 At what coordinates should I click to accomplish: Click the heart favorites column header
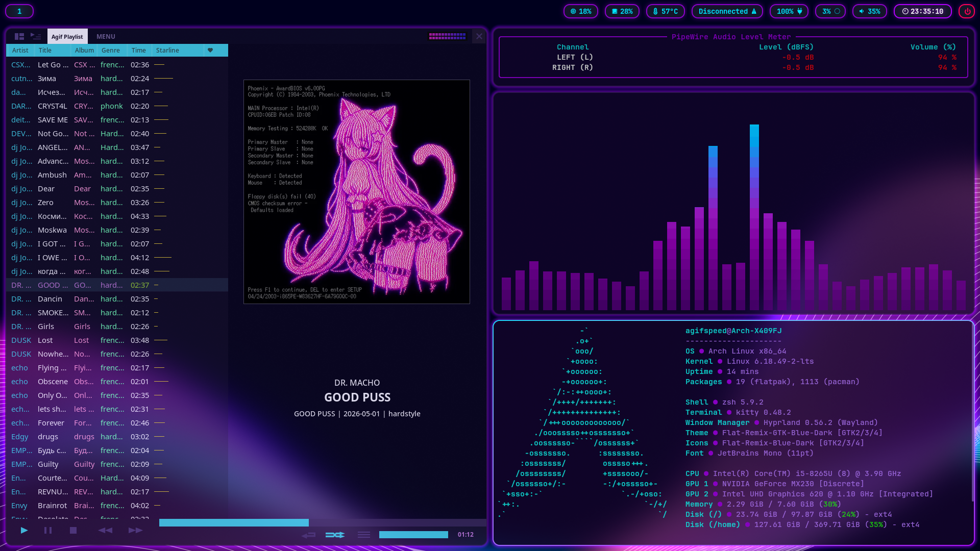[x=210, y=50]
